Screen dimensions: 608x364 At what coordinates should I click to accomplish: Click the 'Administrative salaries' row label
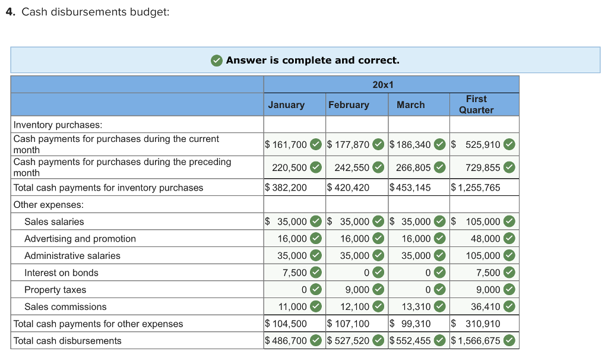[x=72, y=256]
